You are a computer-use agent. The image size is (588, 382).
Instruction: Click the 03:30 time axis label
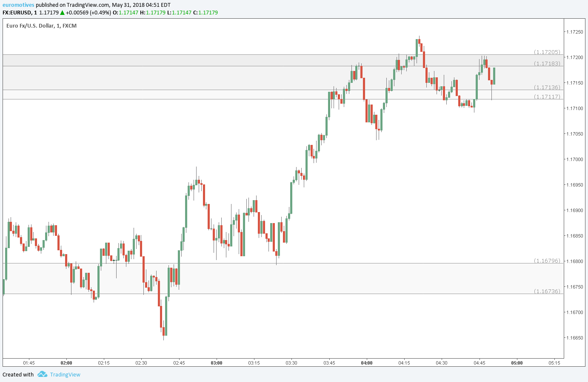coord(291,363)
